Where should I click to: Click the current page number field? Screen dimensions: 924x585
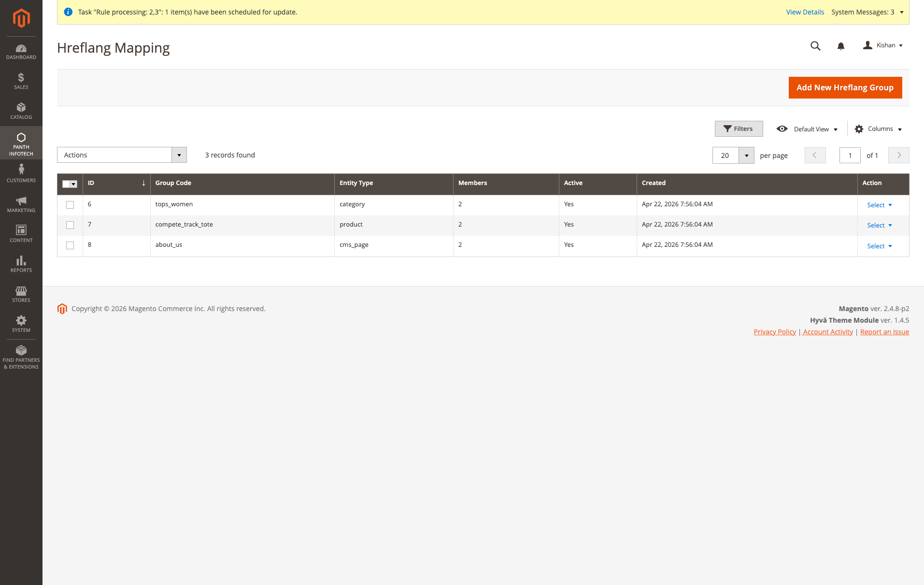click(850, 156)
